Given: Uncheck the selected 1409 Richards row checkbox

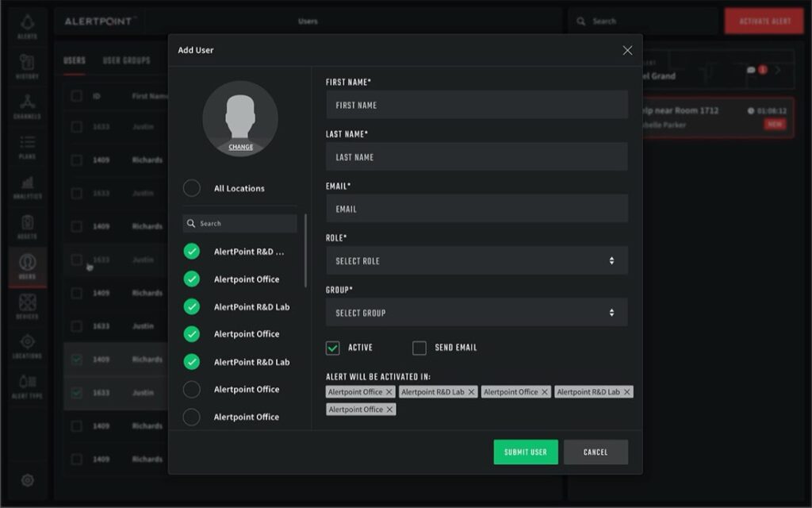Looking at the screenshot, I should pos(77,360).
